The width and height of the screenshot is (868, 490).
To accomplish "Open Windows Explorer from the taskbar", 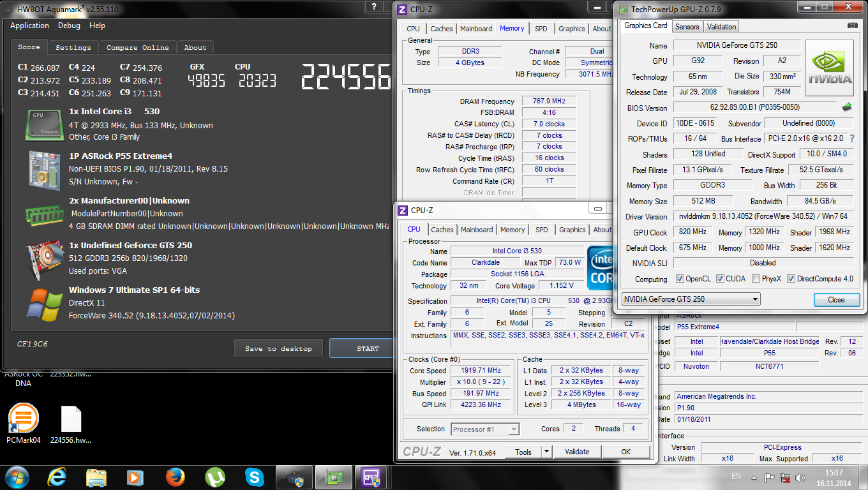I will point(96,477).
